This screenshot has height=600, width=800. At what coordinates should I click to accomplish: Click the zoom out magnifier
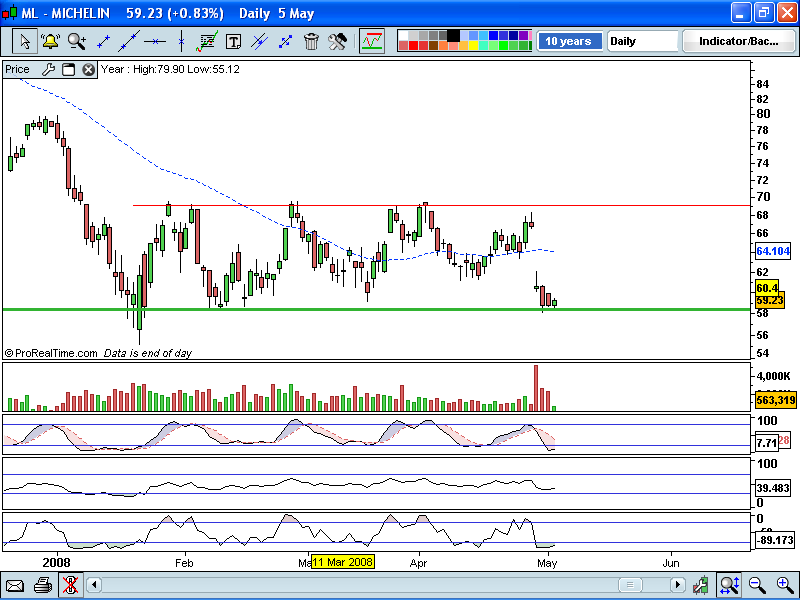point(757,585)
